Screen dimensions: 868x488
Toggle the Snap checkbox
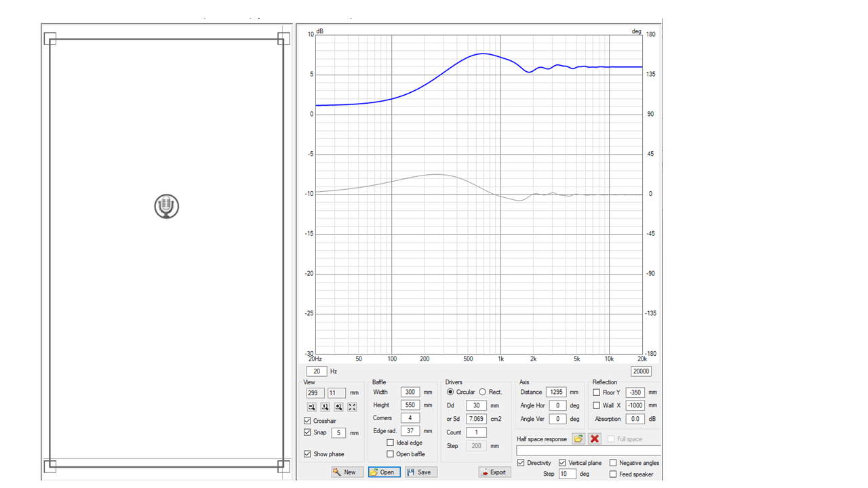pos(308,432)
